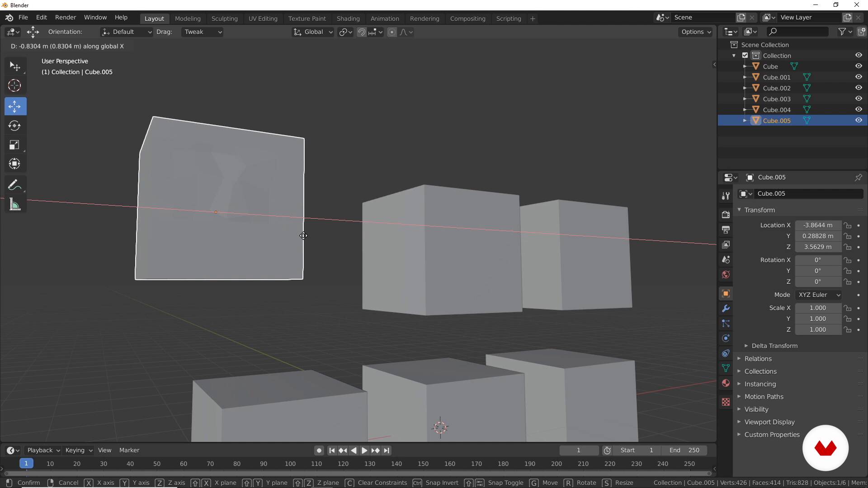
Task: Hide Cube.003 in the viewport
Action: 859,99
